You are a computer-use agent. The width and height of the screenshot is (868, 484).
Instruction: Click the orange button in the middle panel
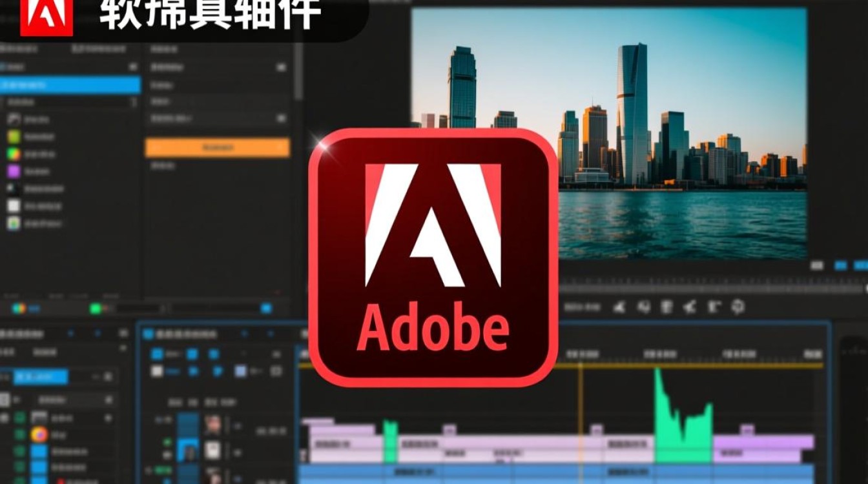217,148
